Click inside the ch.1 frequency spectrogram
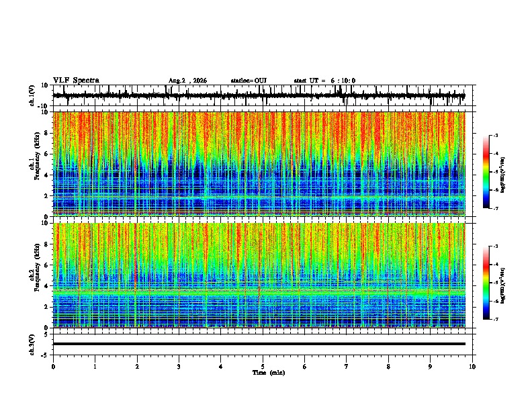The width and height of the screenshot is (532, 411). 259,164
